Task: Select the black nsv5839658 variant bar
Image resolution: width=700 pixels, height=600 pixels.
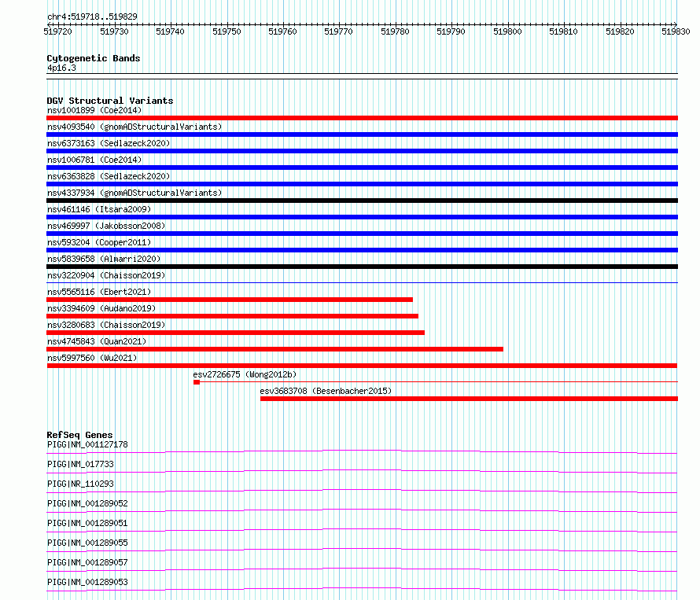Action: 362,267
